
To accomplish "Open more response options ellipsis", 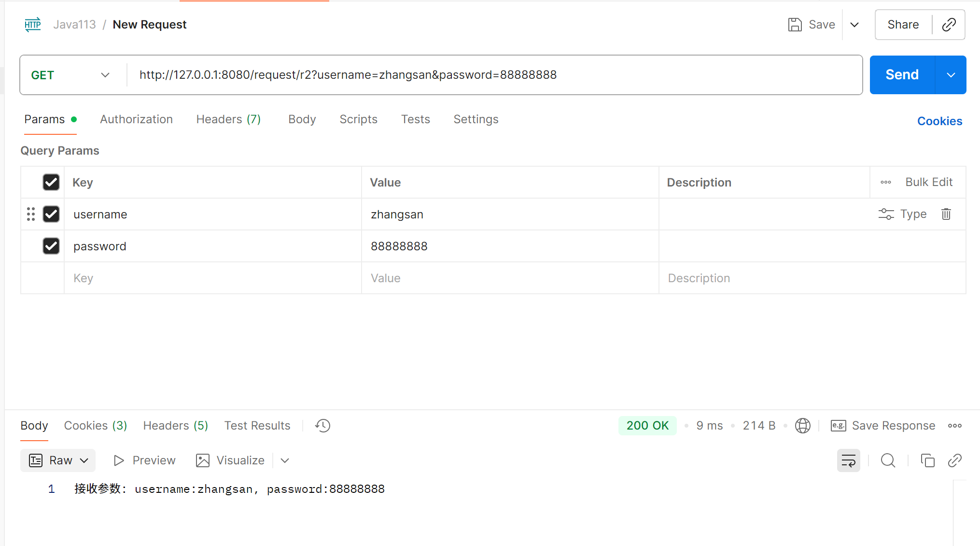I will [x=954, y=426].
